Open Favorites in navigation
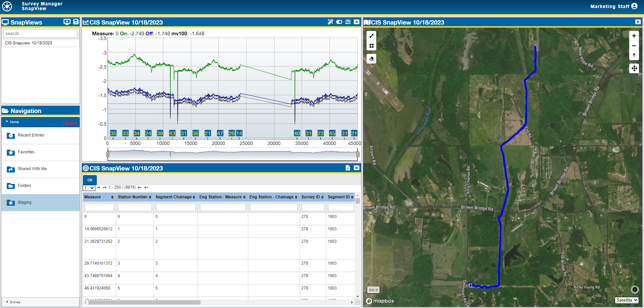 point(26,152)
